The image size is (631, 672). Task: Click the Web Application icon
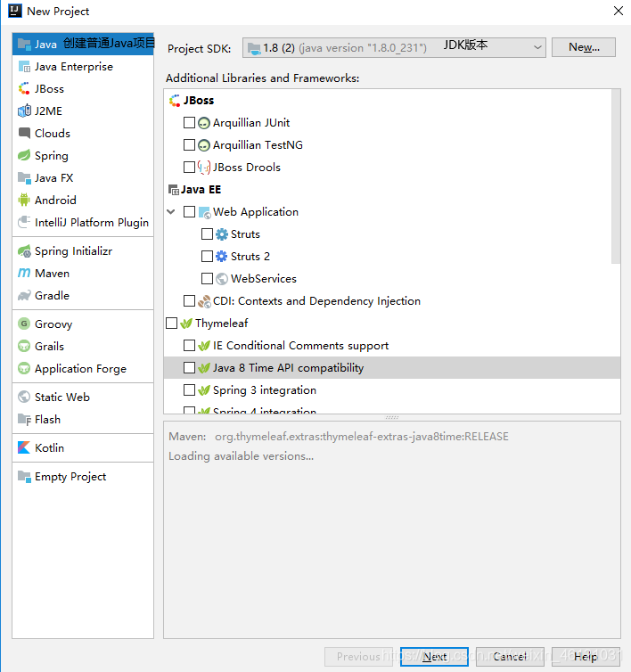pos(204,212)
